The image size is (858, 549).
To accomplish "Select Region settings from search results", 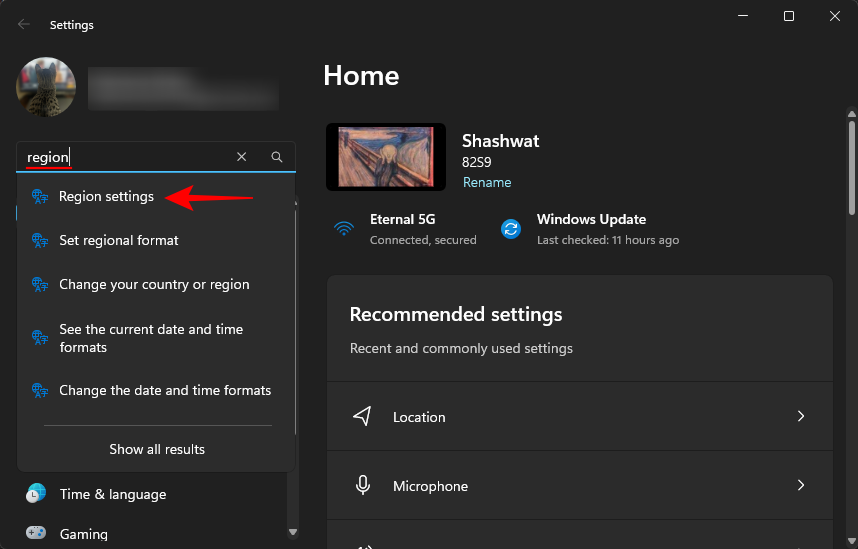I will pyautogui.click(x=106, y=197).
